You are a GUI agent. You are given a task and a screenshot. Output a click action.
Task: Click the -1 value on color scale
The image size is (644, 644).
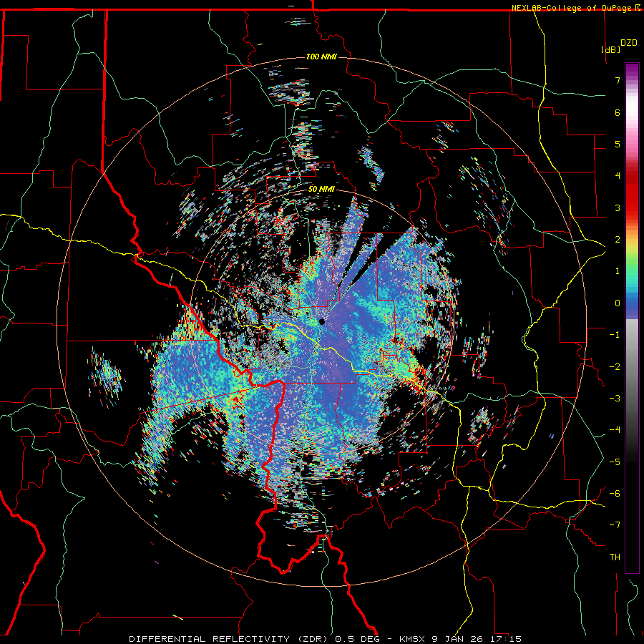click(615, 335)
